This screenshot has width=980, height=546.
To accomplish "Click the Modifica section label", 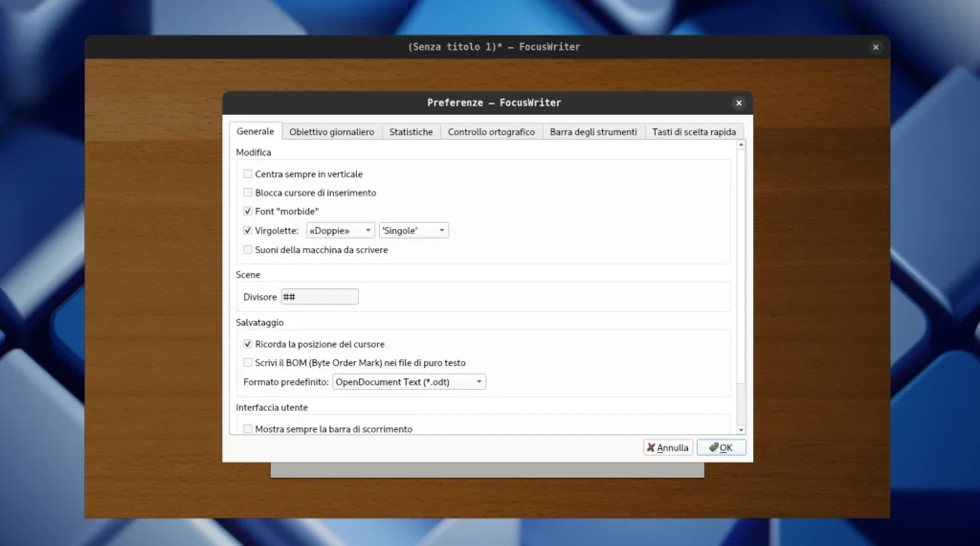I will 253,152.
